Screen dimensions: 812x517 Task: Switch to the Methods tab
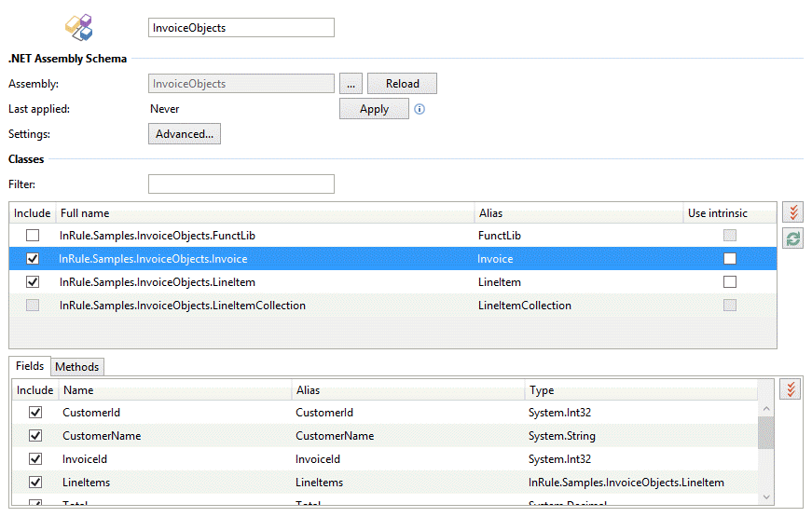click(x=77, y=367)
